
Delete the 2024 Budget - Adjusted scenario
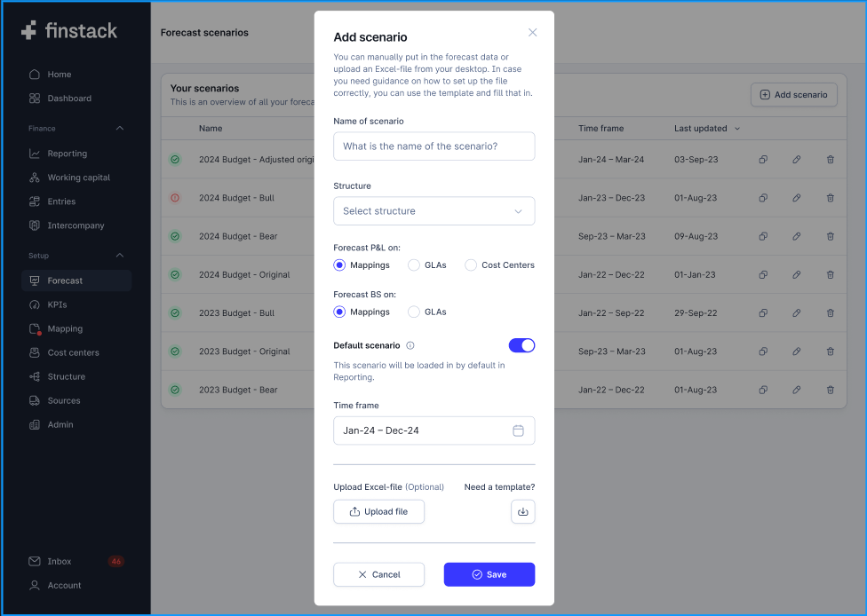[x=830, y=160]
